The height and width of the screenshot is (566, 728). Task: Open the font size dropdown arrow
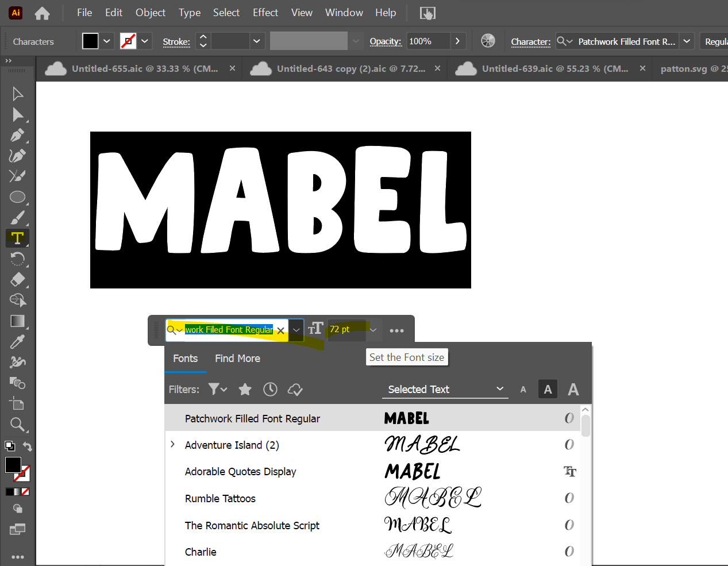point(373,330)
